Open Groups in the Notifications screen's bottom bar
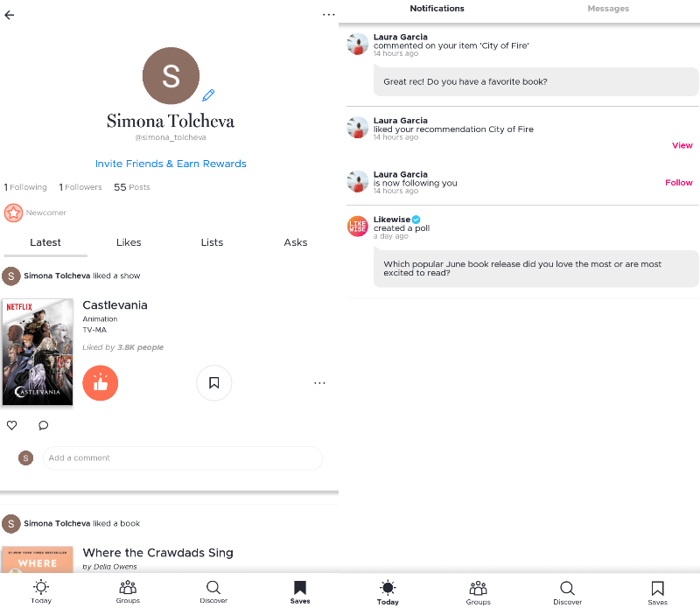The image size is (700, 608). point(478,592)
